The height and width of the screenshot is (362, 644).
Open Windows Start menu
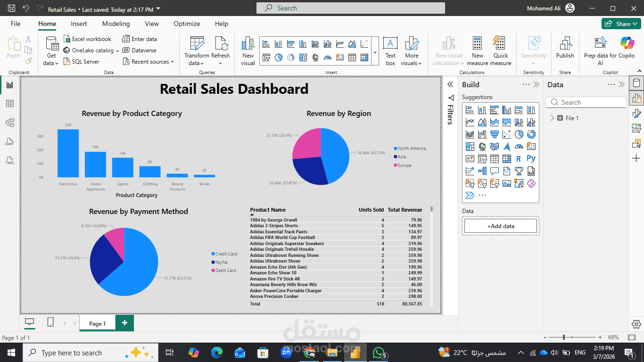[11, 353]
